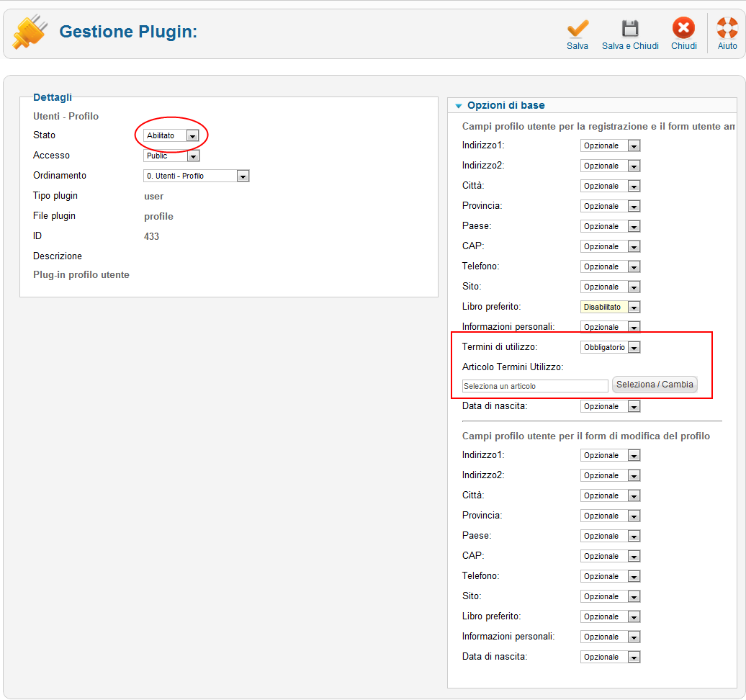
Task: Open the Accesso dropdown set to Public
Action: pyautogui.click(x=171, y=156)
